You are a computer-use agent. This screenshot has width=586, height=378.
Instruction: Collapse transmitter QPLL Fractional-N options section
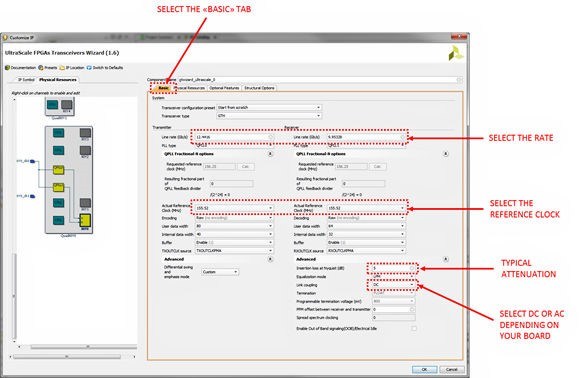(270, 154)
